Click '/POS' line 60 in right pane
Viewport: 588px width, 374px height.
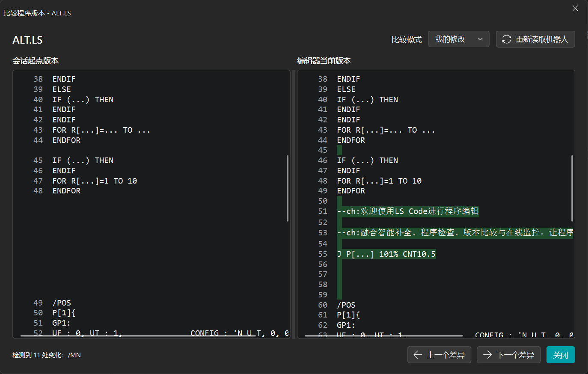point(346,305)
